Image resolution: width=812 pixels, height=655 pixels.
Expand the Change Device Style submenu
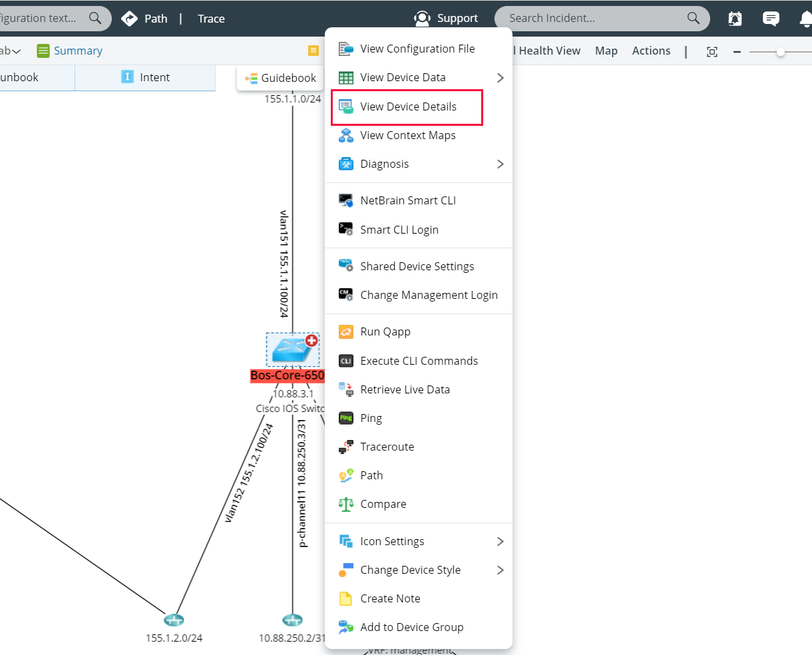click(501, 570)
